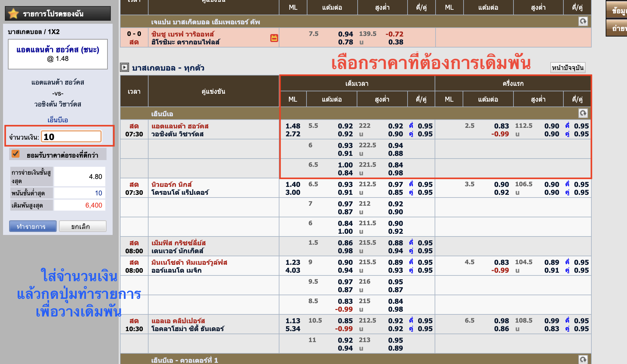
Task: Select Minnesota Timberwolves ML odds 1.23
Action: [292, 262]
